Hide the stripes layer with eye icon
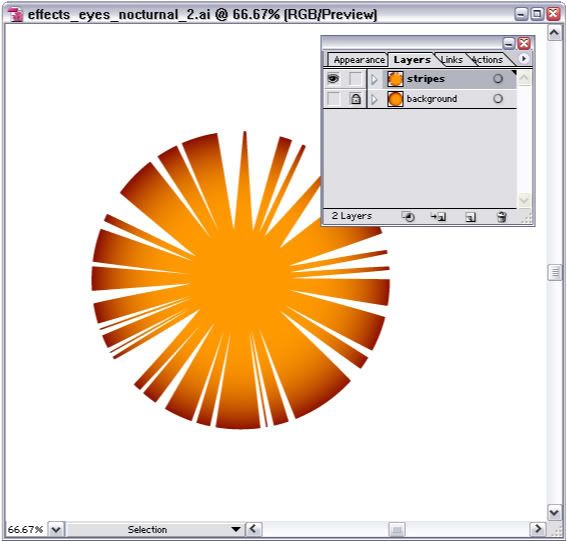567x541 pixels. pyautogui.click(x=333, y=78)
